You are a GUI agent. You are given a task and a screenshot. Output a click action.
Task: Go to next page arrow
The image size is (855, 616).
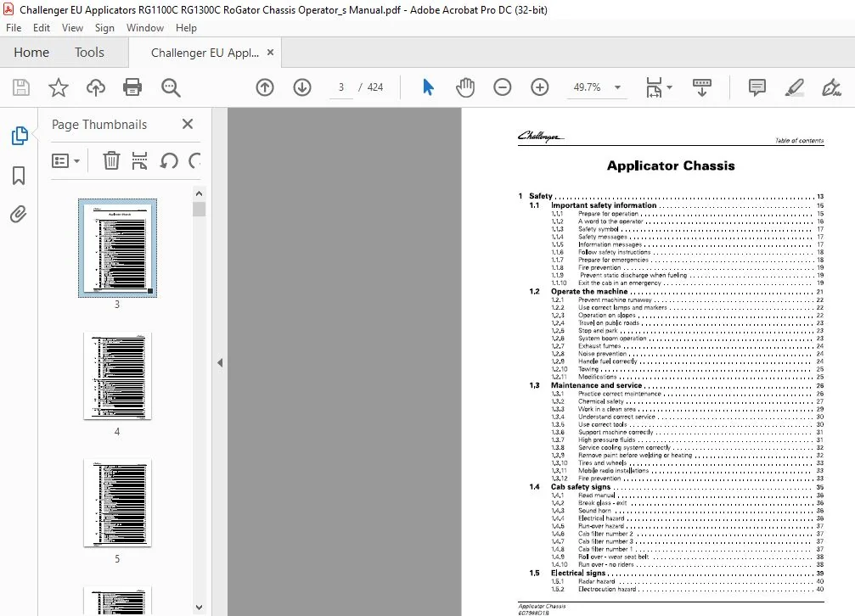point(302,87)
